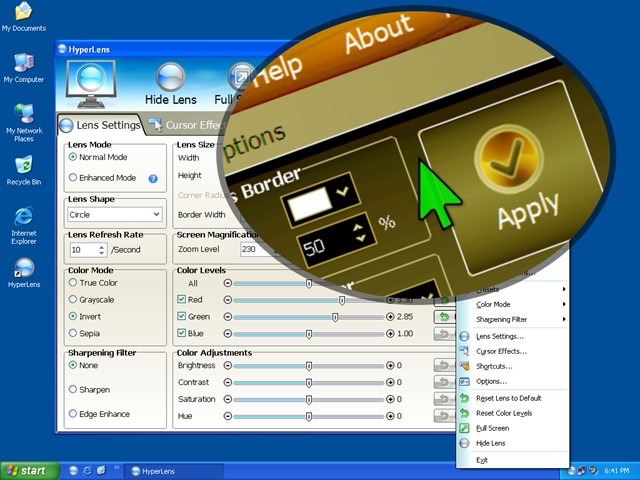The height and width of the screenshot is (480, 640).
Task: Switch to Lens Settings tab
Action: coord(100,125)
